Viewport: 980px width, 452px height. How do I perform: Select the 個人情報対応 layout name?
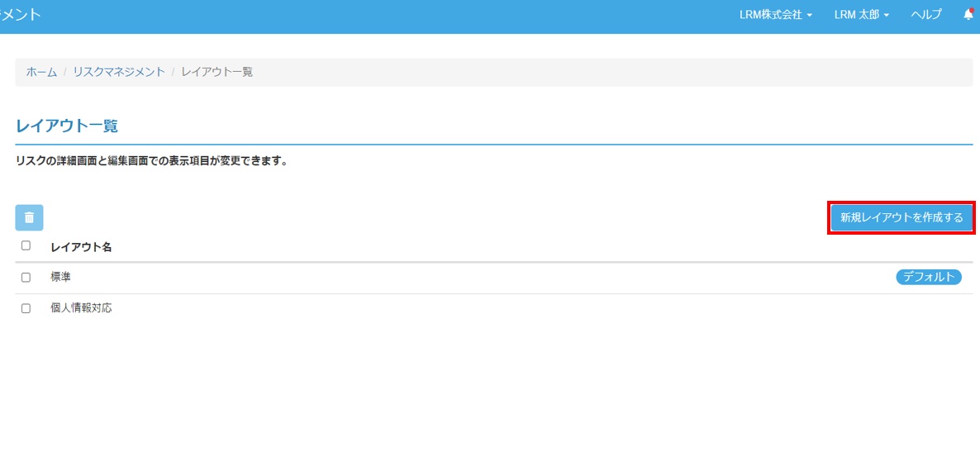(x=81, y=307)
